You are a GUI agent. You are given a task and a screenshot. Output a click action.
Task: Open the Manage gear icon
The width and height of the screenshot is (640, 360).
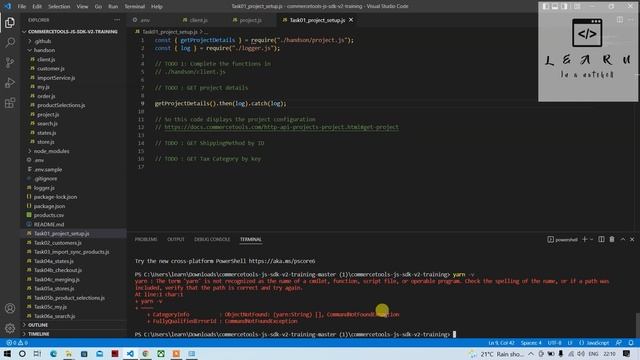point(10,328)
